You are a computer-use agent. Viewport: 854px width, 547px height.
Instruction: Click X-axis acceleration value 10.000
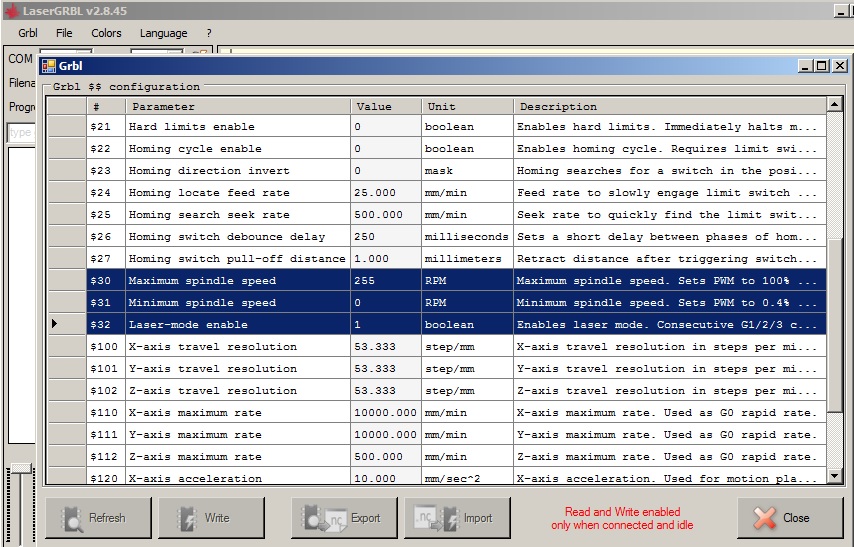386,476
